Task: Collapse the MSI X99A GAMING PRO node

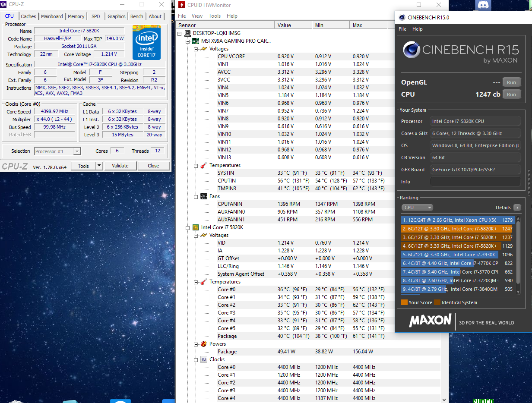Action: point(187,41)
